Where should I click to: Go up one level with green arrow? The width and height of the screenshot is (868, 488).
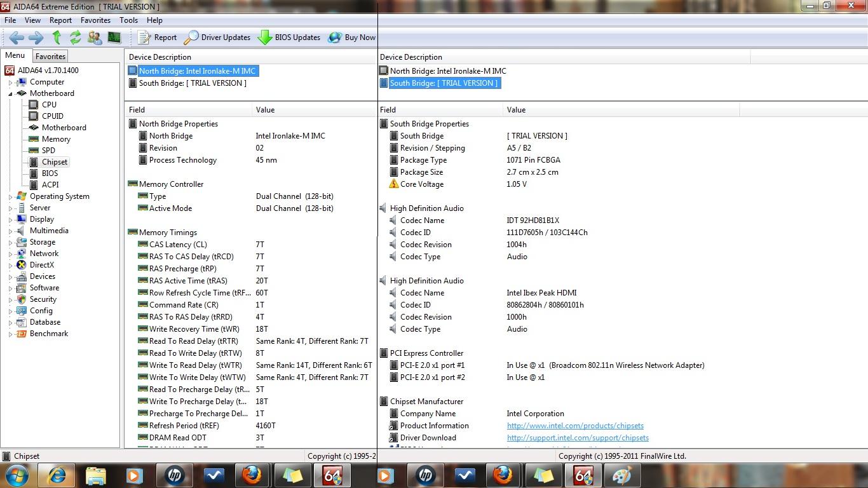point(57,37)
